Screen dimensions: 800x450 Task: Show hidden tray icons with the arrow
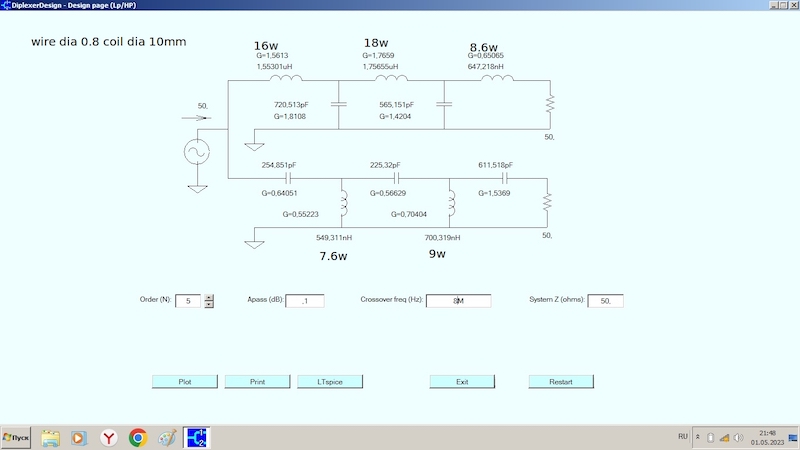point(698,437)
